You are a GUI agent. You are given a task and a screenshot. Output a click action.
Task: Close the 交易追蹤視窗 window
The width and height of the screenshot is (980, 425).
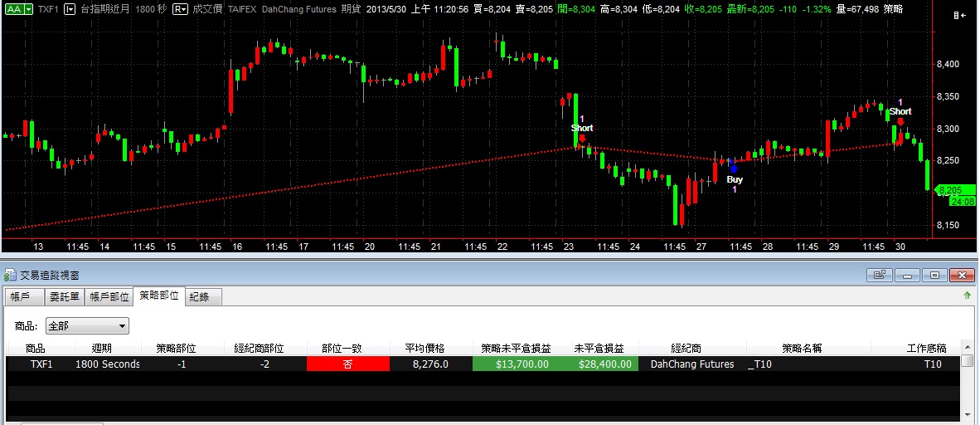point(962,275)
